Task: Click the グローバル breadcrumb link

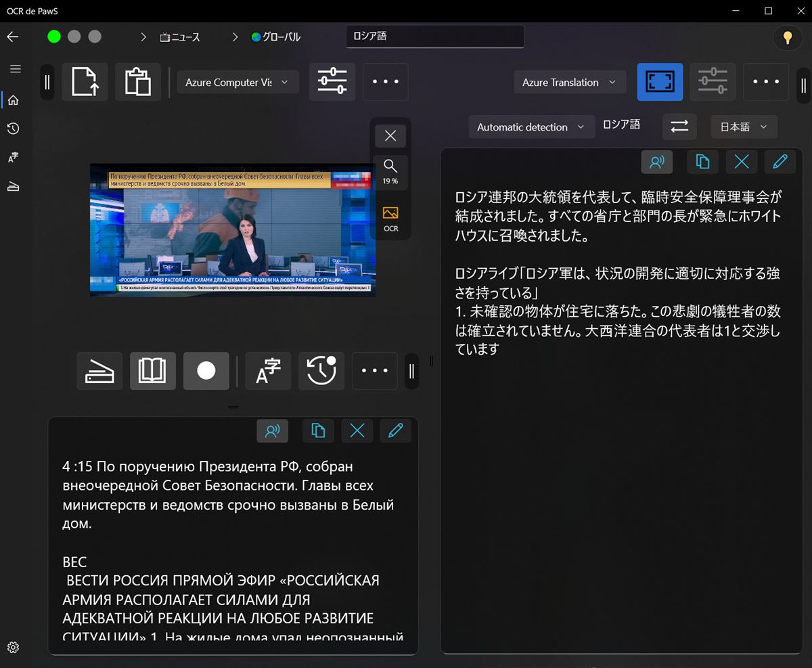Action: 276,37
